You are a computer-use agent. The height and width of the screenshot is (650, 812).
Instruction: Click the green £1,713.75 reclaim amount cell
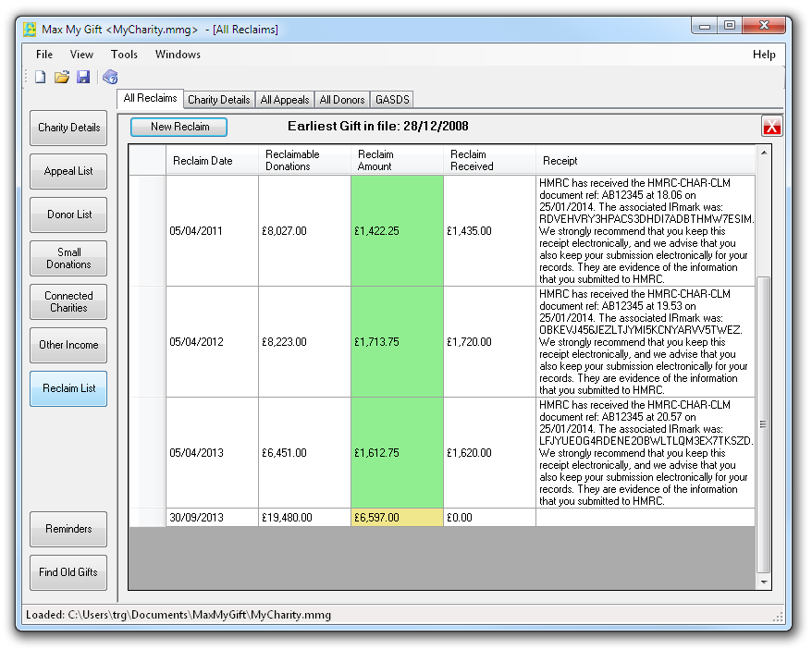click(x=397, y=342)
